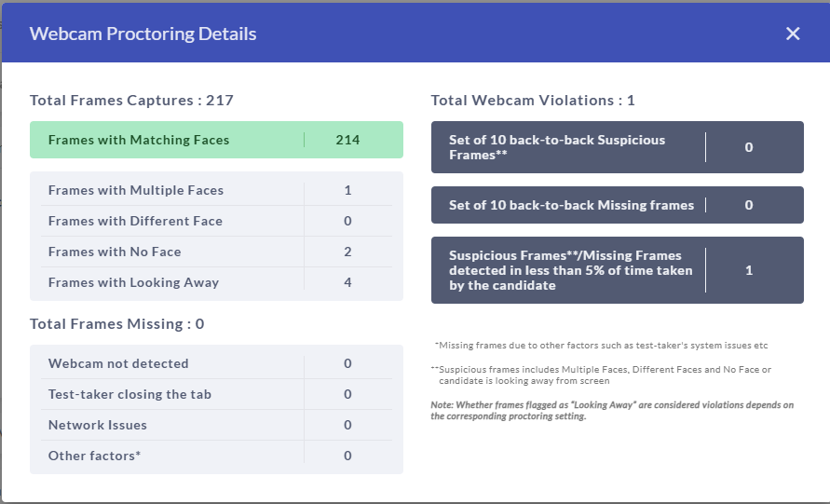The image size is (830, 504).
Task: Click the Webcam Proctoring Details title
Action: coord(143,34)
